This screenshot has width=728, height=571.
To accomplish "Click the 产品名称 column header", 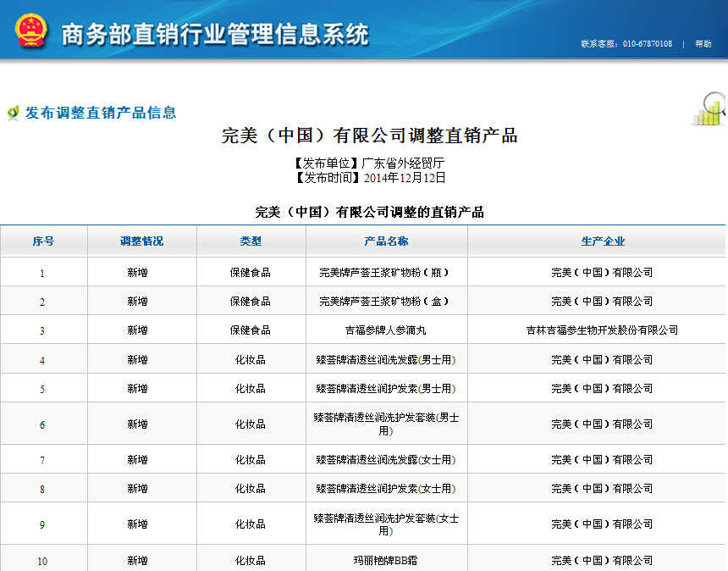I will coord(386,241).
